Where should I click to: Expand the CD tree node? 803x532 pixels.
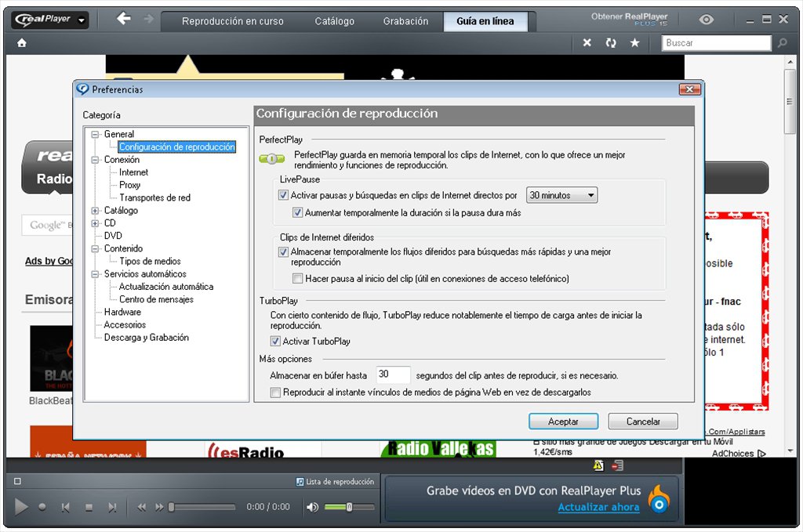pyautogui.click(x=95, y=223)
